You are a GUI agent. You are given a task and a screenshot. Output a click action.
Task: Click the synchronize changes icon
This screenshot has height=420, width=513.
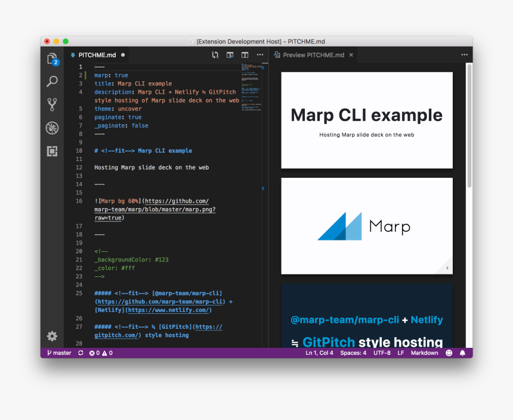(81, 353)
